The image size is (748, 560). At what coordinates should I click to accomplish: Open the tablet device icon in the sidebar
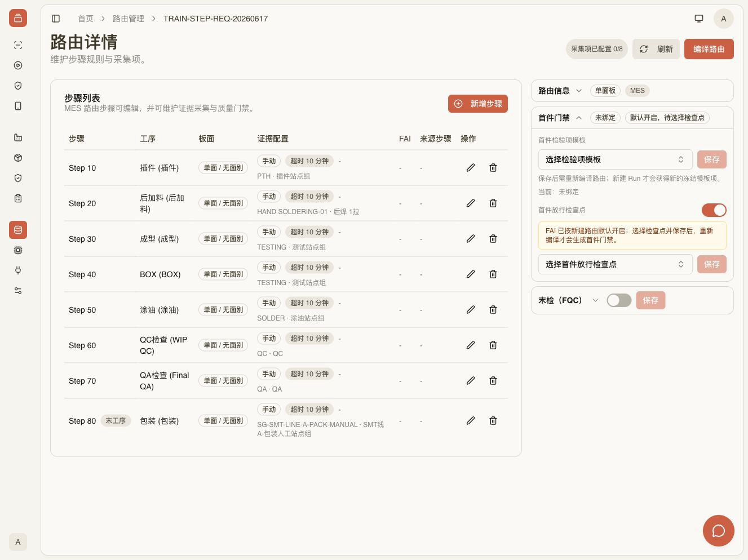pyautogui.click(x=18, y=106)
